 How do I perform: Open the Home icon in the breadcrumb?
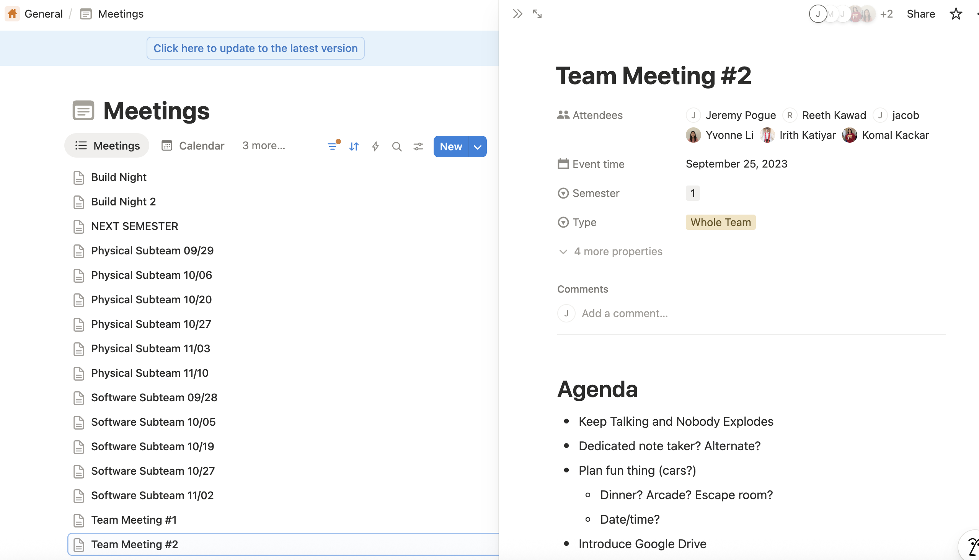[12, 13]
